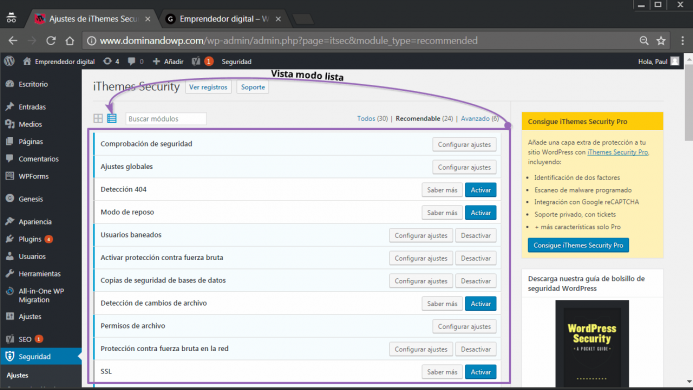
Task: Open comments bubble in admin bar
Action: (136, 61)
